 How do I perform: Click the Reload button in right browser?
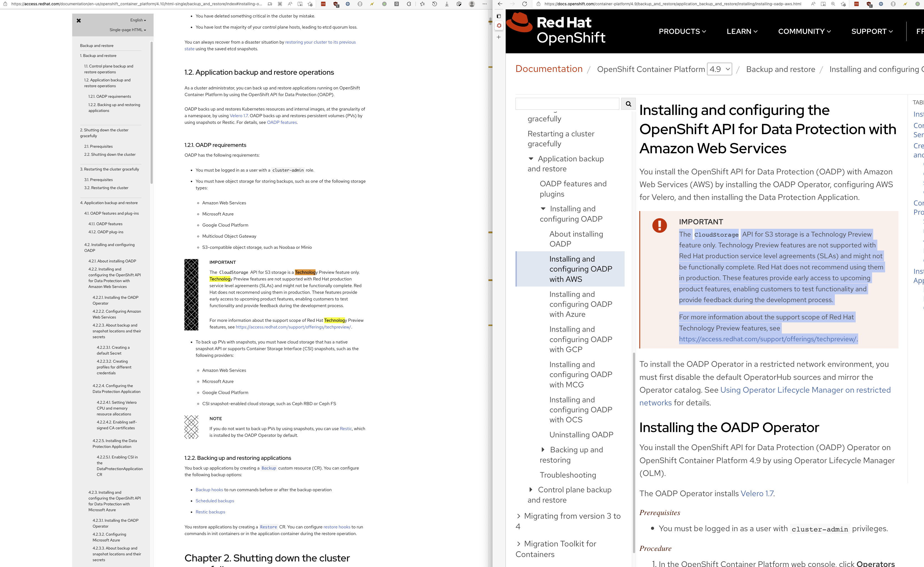click(525, 4)
